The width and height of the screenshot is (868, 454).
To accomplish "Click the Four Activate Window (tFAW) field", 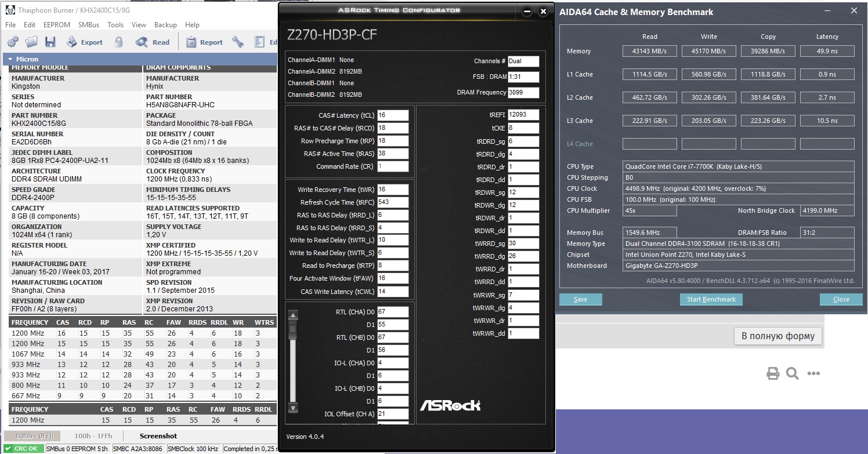I will (393, 278).
